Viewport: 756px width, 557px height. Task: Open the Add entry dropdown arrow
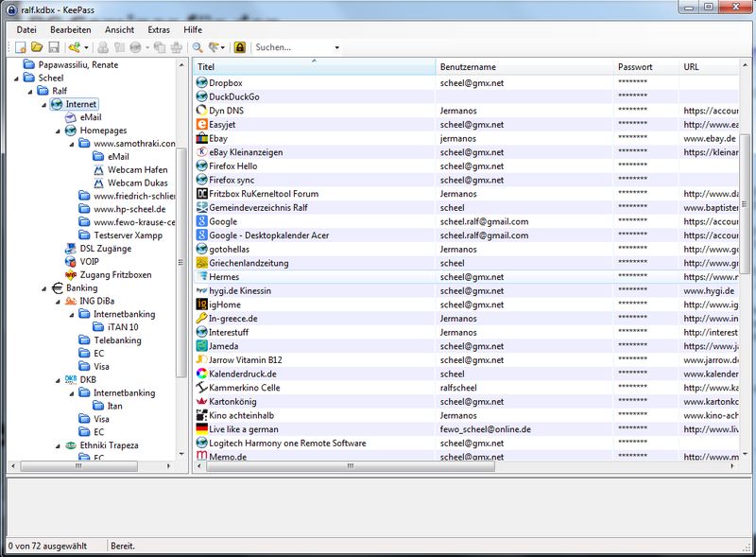click(x=86, y=48)
